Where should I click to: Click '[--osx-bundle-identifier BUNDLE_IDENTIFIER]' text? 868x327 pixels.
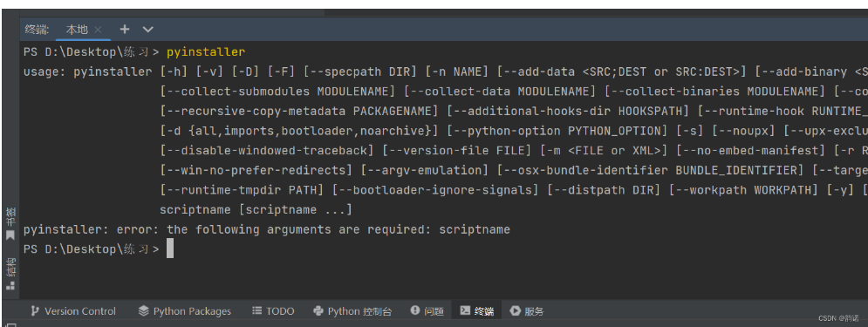click(x=651, y=170)
